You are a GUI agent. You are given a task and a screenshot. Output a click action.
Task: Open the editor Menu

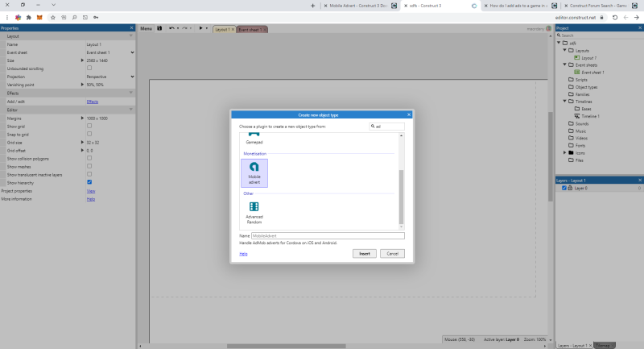146,29
